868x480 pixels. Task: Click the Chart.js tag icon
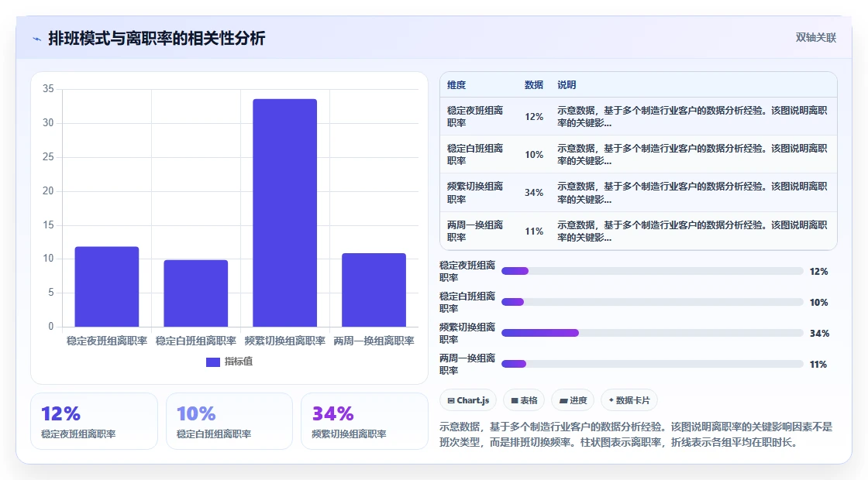click(451, 400)
